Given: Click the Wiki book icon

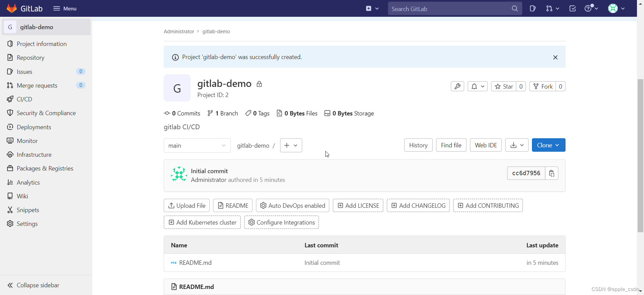Looking at the screenshot, I should (10, 196).
